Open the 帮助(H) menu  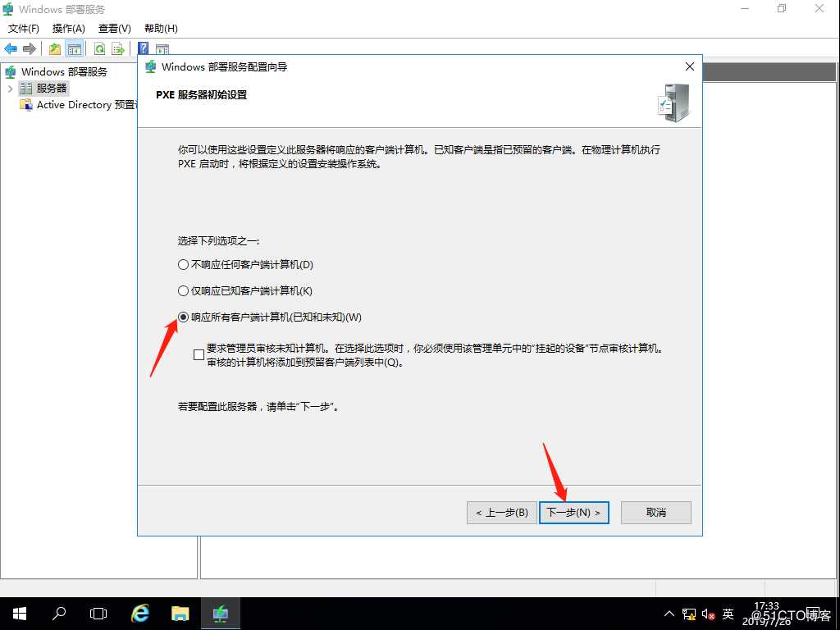point(161,29)
